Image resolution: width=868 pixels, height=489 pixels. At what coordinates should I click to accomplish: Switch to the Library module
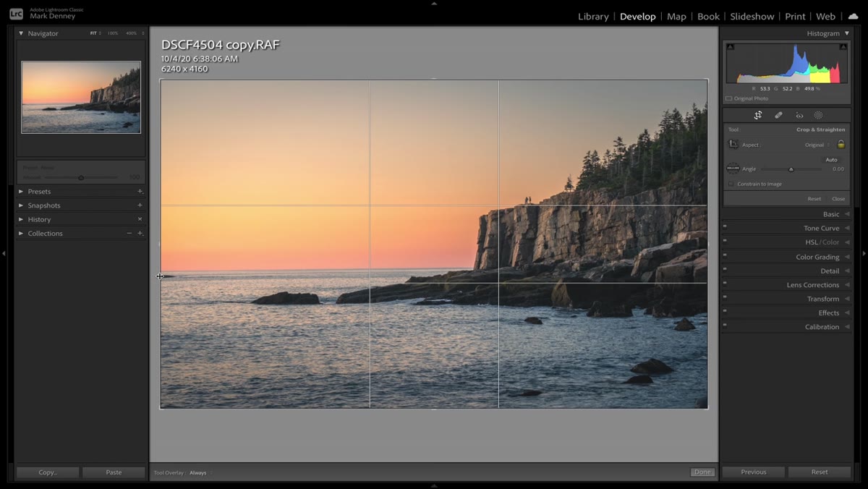(593, 16)
